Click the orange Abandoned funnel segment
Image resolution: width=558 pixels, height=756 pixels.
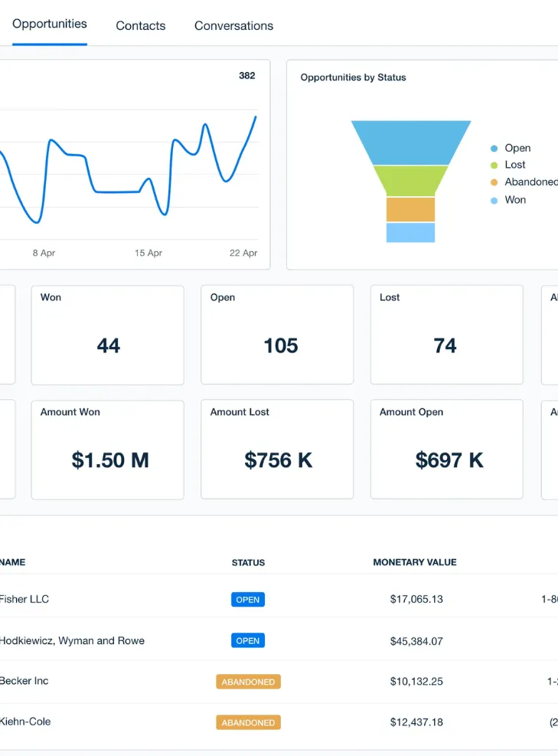410,209
